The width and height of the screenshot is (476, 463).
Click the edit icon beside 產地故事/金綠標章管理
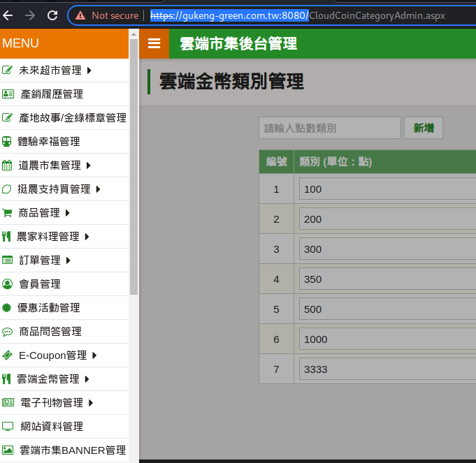point(7,117)
